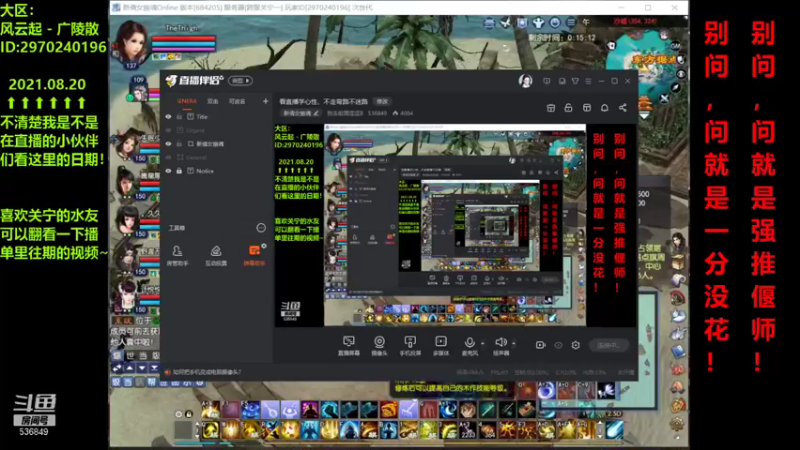Click the start streaming pill button
Viewport: 800px width, 450px height.
pyautogui.click(x=609, y=345)
